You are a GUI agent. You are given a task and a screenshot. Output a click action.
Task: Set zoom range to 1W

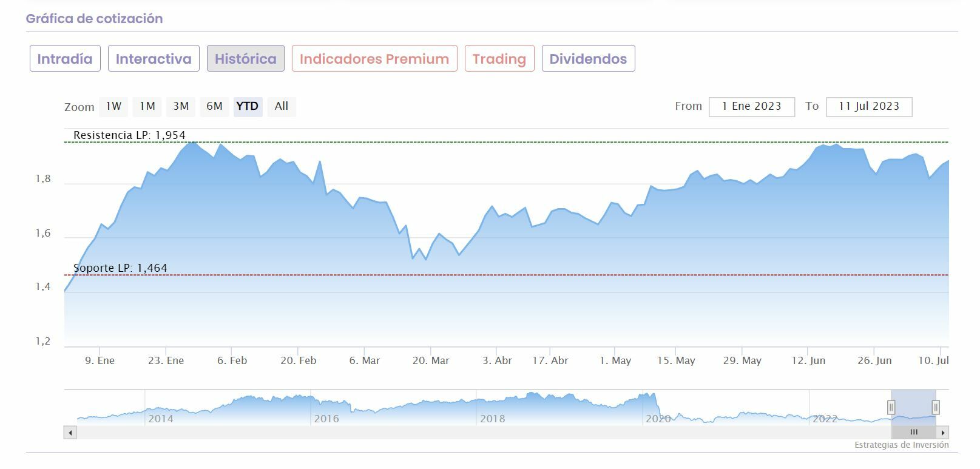point(113,106)
